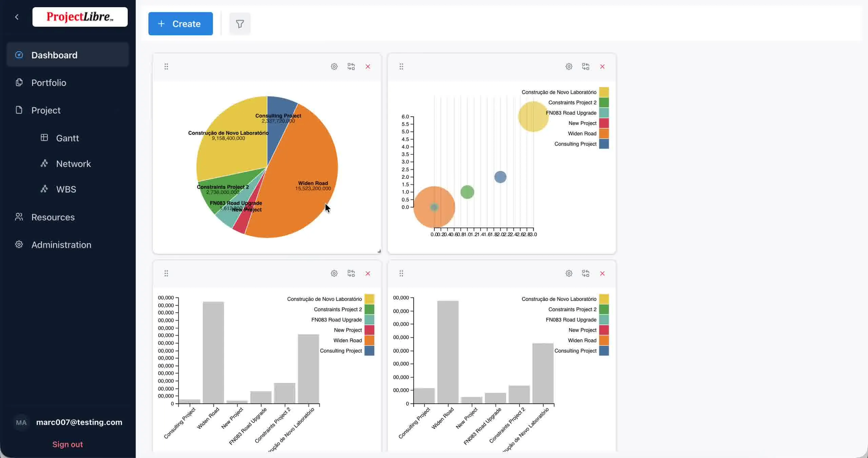
Task: Open the Dashboard menu item
Action: click(68, 55)
